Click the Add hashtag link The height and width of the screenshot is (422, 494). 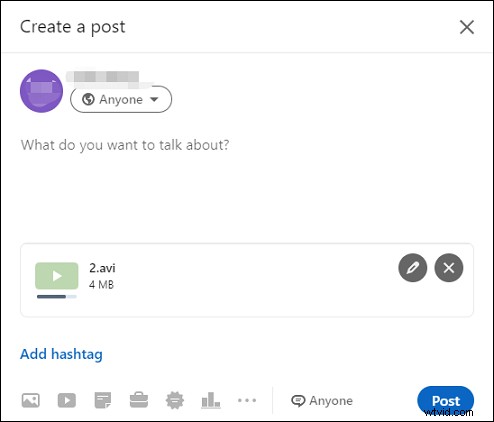coord(61,354)
